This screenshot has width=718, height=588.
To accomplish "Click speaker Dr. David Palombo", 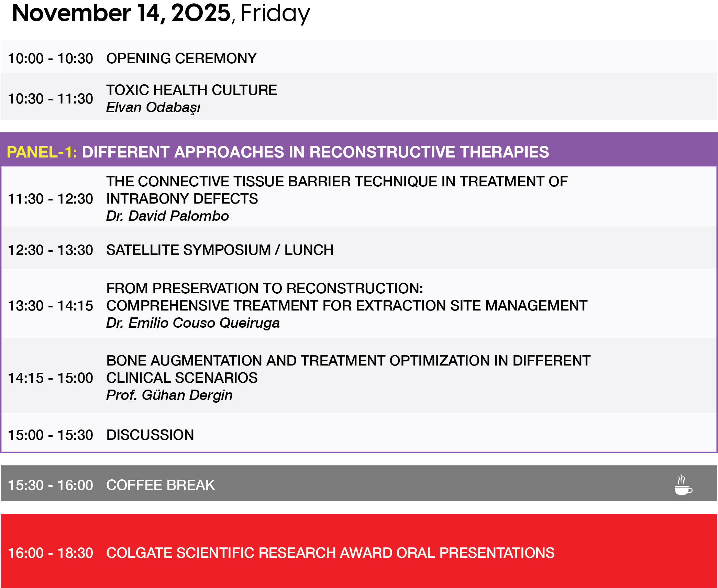I will pos(167,216).
